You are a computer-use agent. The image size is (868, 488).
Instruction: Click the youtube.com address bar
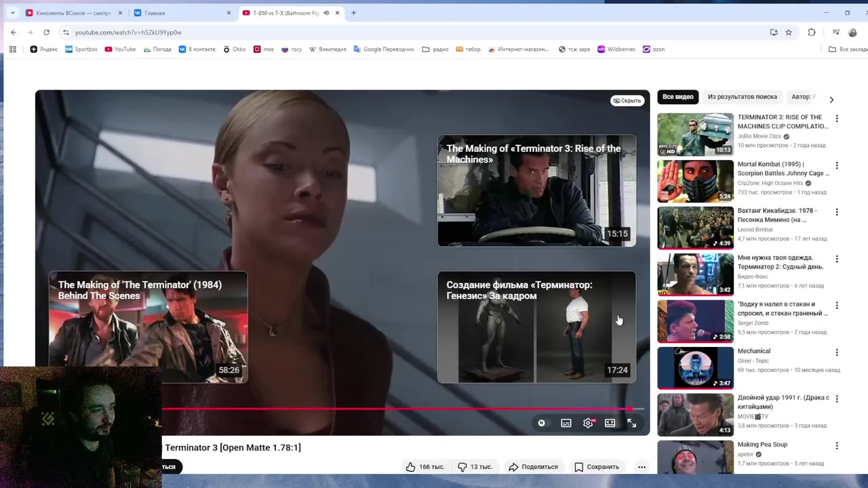tap(414, 33)
